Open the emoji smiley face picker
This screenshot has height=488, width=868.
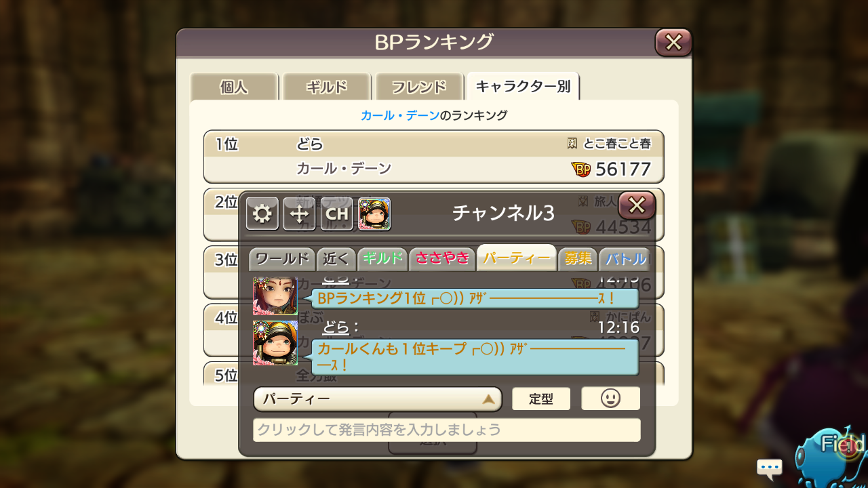(610, 399)
